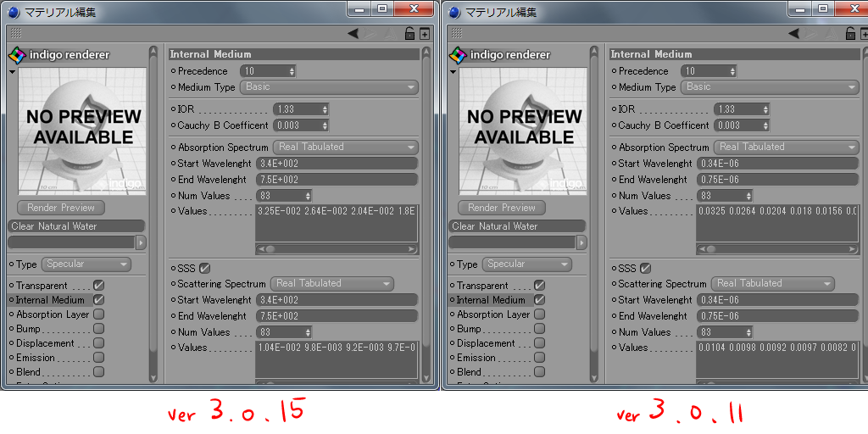868x434 pixels.
Task: Click the back arrow in left window toolbar
Action: pyautogui.click(x=353, y=34)
